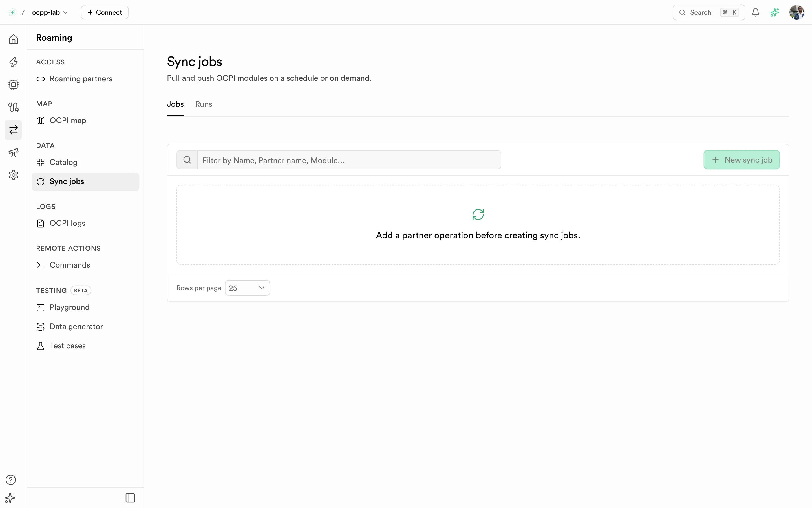Open the charging stations icon in rail
This screenshot has height=508, width=812.
click(x=14, y=107)
